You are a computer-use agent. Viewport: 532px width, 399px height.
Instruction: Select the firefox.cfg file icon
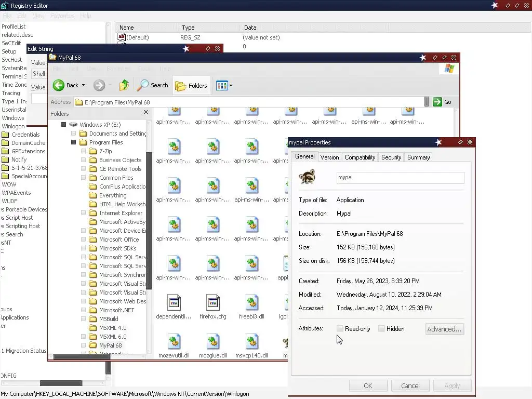(212, 302)
